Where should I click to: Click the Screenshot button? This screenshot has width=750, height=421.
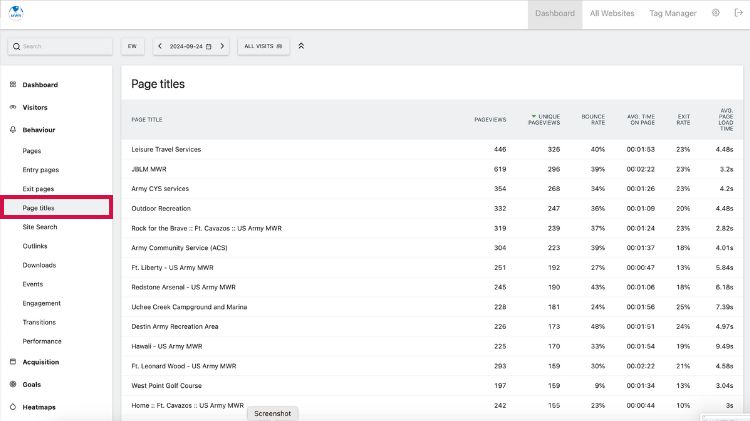[x=273, y=413]
